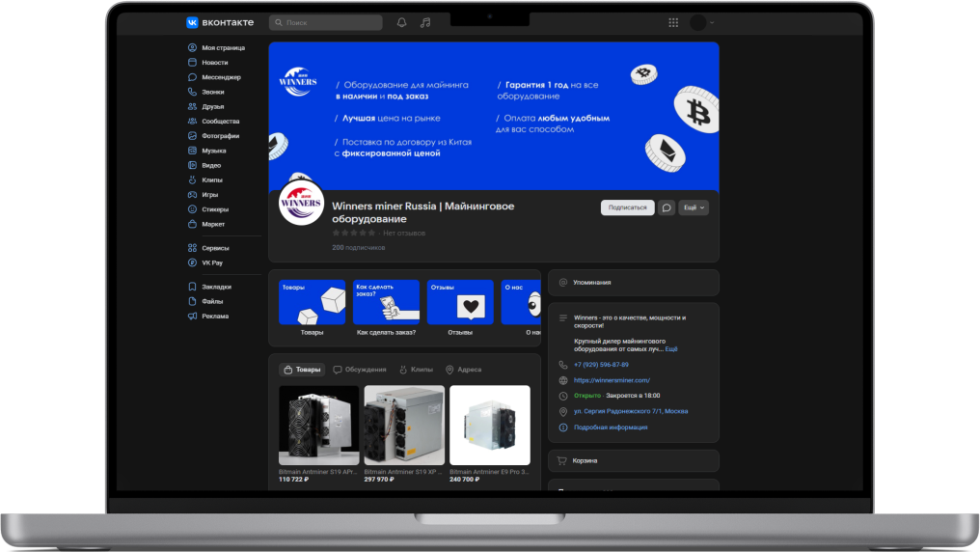The image size is (980, 552).
Task: Click the clock icon next to Открыто
Action: pos(563,396)
